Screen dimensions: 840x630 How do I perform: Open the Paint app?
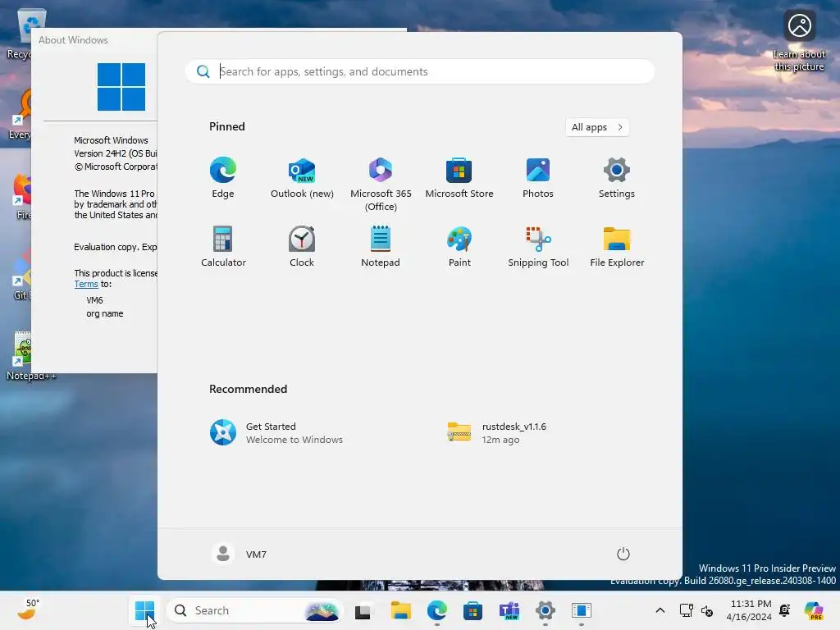tap(459, 246)
